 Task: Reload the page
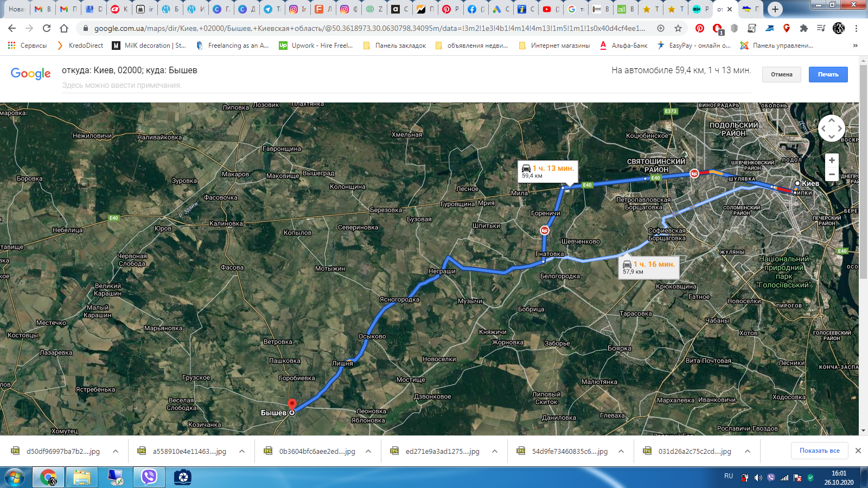[47, 28]
